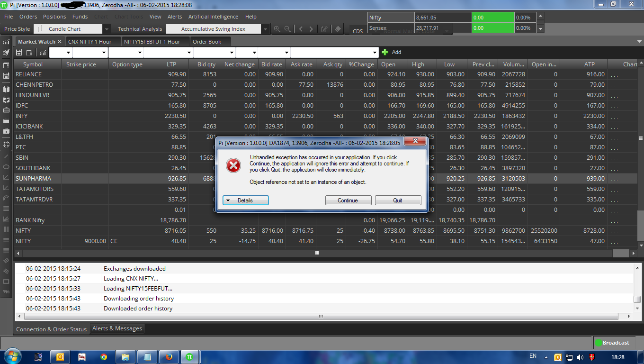Click the briefcase icon in left sidebar
644x364 pixels.
coord(6,131)
